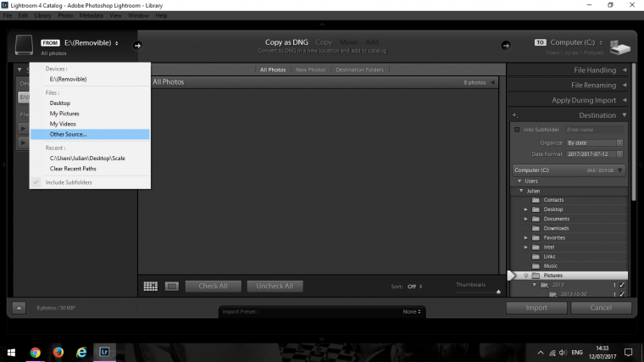Open the Date Format dropdown
Image resolution: width=644 pixels, height=362 pixels.
pos(594,154)
